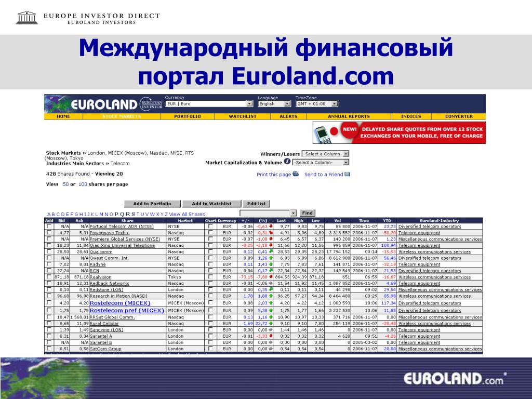The width and height of the screenshot is (532, 399).
Task: Click the Telecom equipment link for Radyne
Action: point(419,264)
